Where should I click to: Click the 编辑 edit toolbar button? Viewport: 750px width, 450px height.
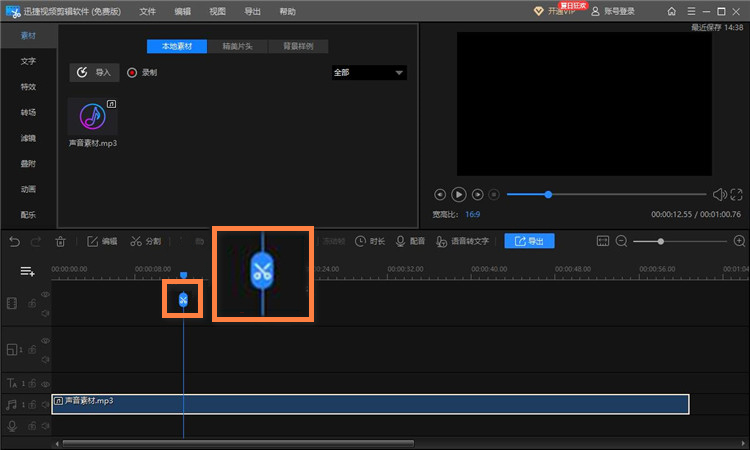point(102,241)
